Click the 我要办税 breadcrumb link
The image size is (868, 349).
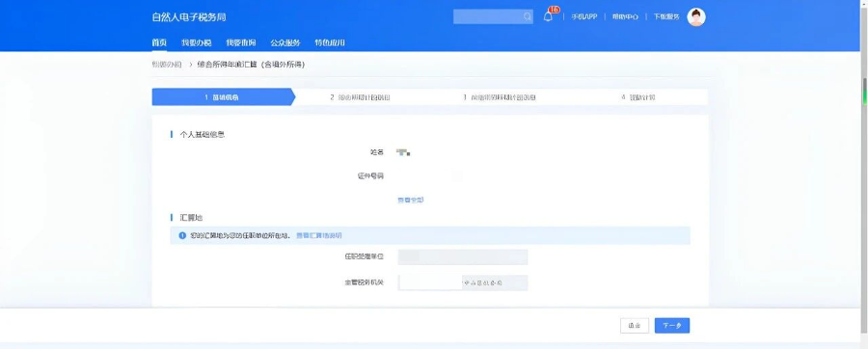[x=167, y=65]
